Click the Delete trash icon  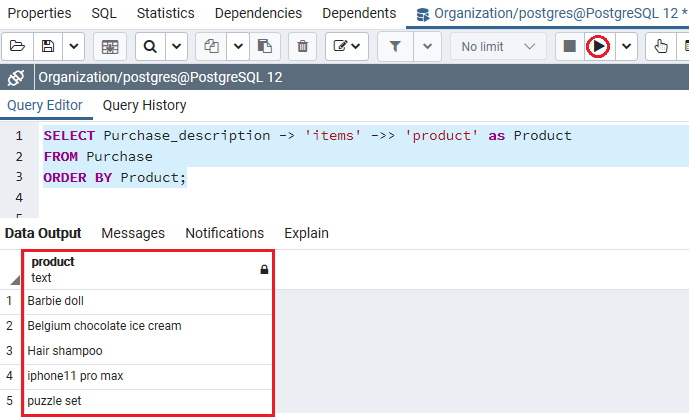pos(302,46)
